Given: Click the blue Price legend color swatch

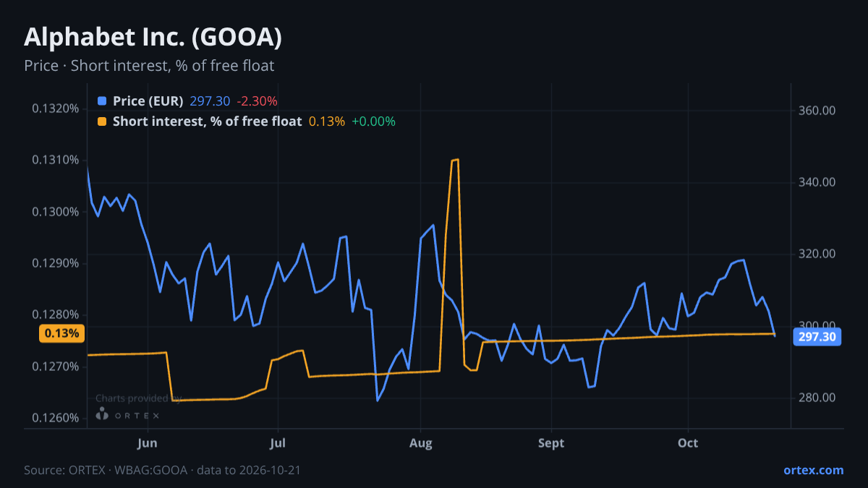Looking at the screenshot, I should tap(101, 101).
